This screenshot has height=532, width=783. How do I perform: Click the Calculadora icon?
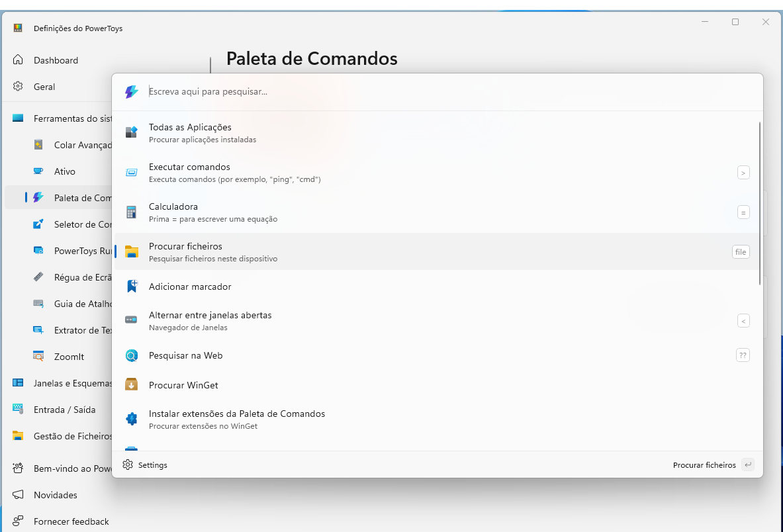point(131,212)
